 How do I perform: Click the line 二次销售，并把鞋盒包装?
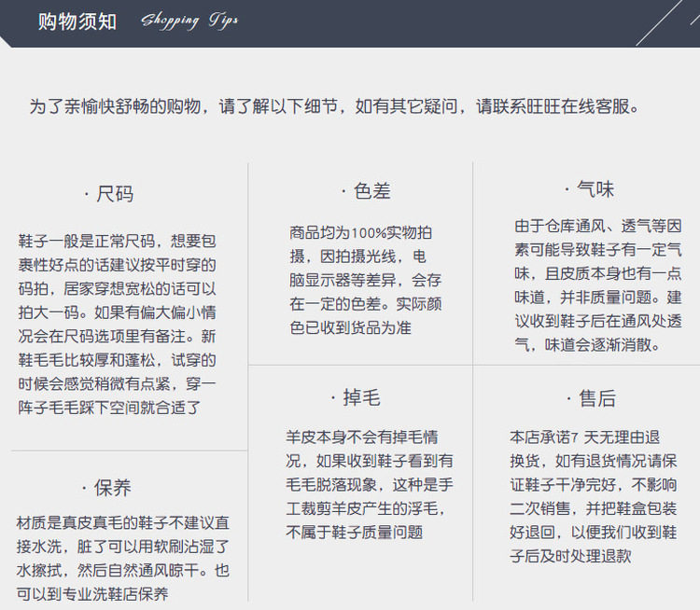click(594, 508)
